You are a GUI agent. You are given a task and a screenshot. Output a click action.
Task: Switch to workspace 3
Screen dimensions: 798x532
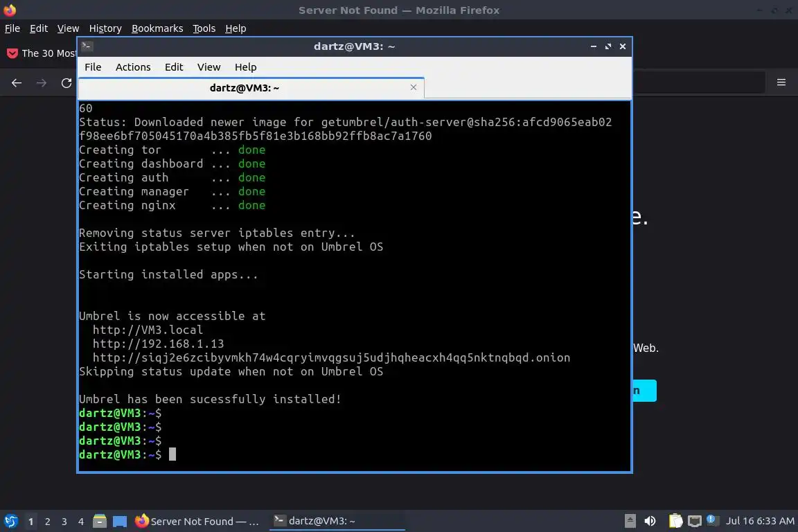coord(64,522)
